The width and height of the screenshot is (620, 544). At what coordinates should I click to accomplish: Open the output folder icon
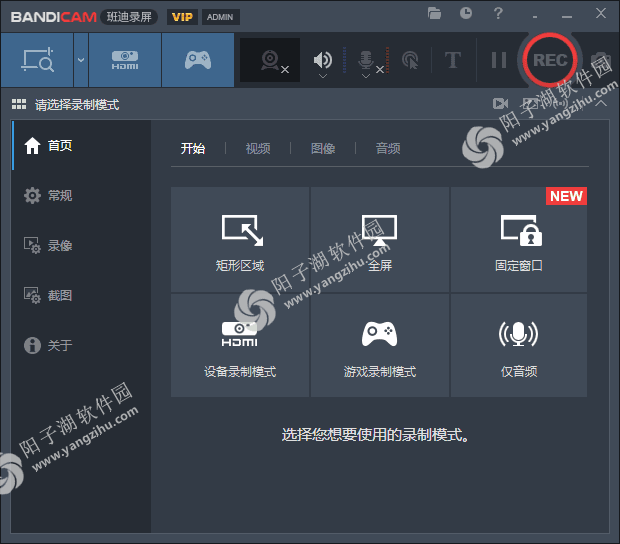tap(434, 13)
